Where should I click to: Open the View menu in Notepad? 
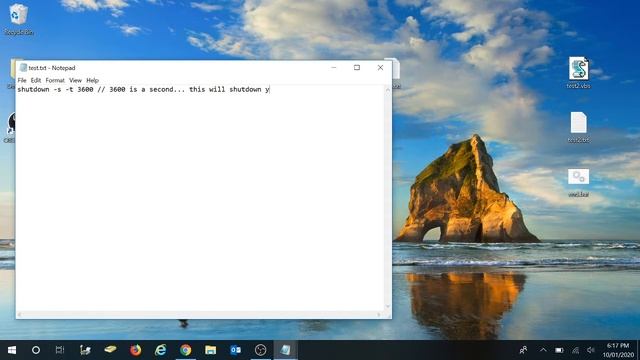coord(75,80)
